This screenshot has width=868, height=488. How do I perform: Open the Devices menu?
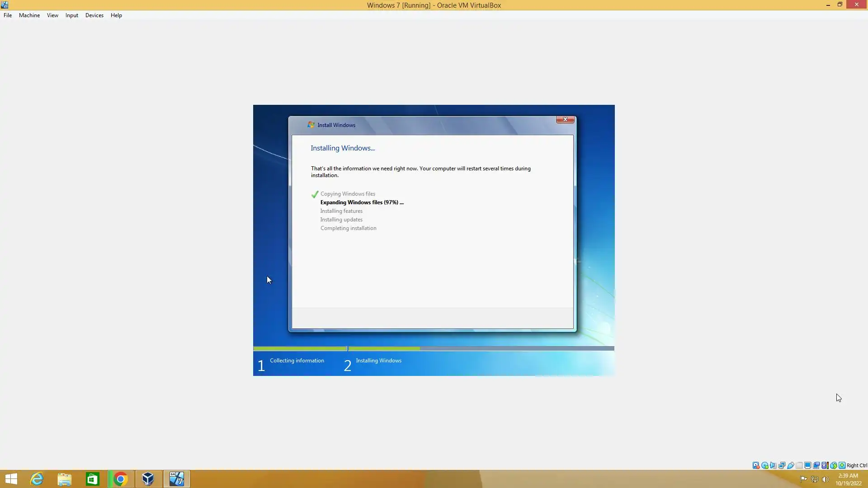click(x=94, y=15)
